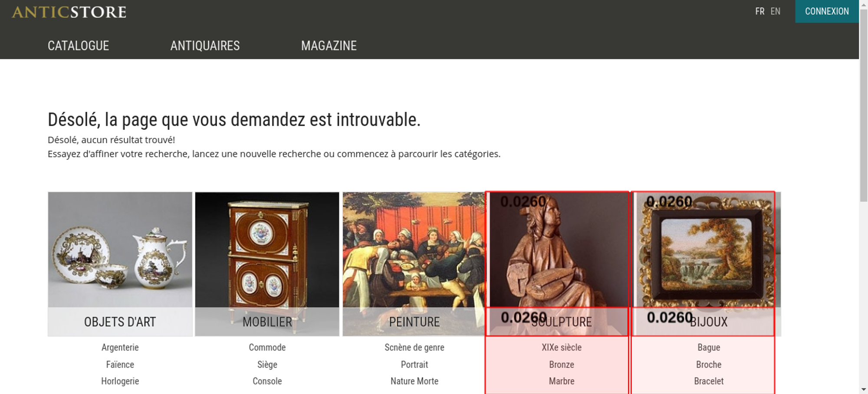This screenshot has width=868, height=394.
Task: Switch language to EN
Action: 776,11
